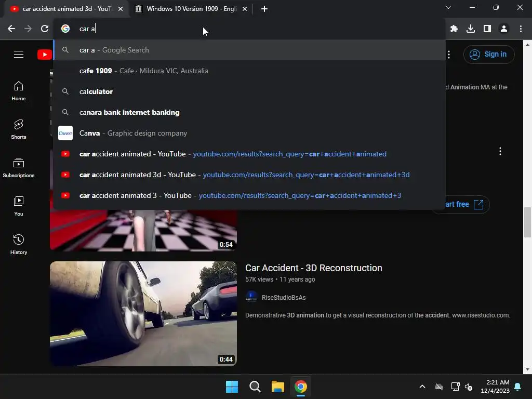
Task: Open You section in sidebar
Action: 19,206
